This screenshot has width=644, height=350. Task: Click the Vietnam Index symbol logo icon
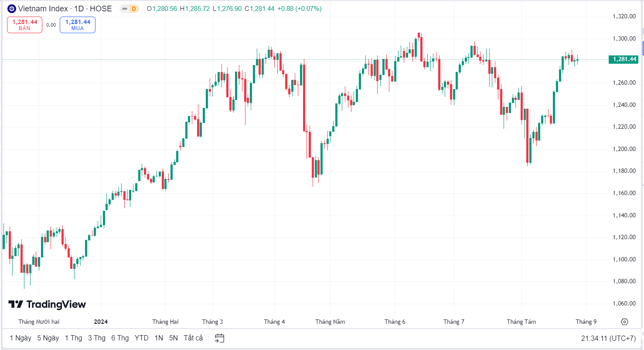click(12, 8)
